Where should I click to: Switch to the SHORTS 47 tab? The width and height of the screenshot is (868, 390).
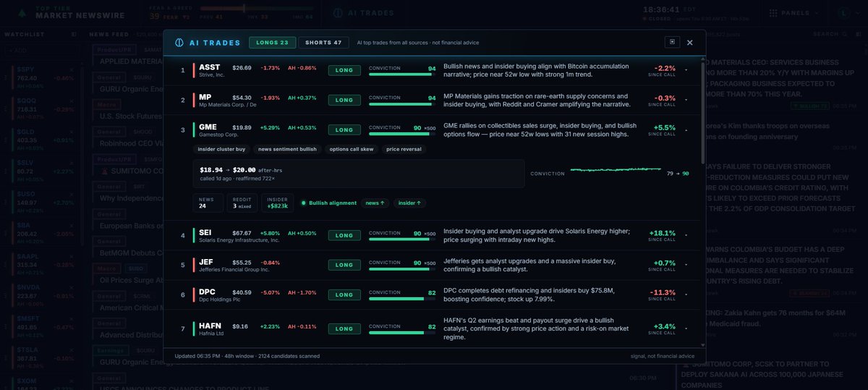pos(323,43)
